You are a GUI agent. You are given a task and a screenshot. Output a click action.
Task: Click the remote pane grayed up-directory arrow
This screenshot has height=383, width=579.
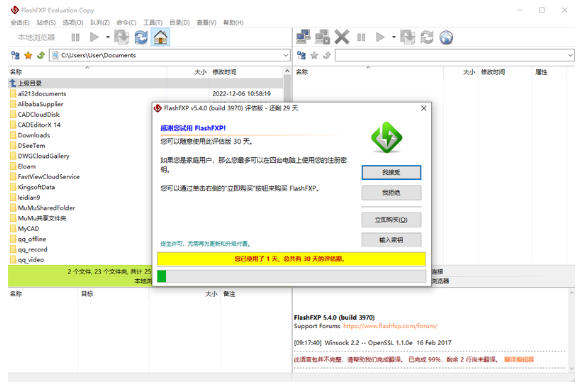point(327,56)
